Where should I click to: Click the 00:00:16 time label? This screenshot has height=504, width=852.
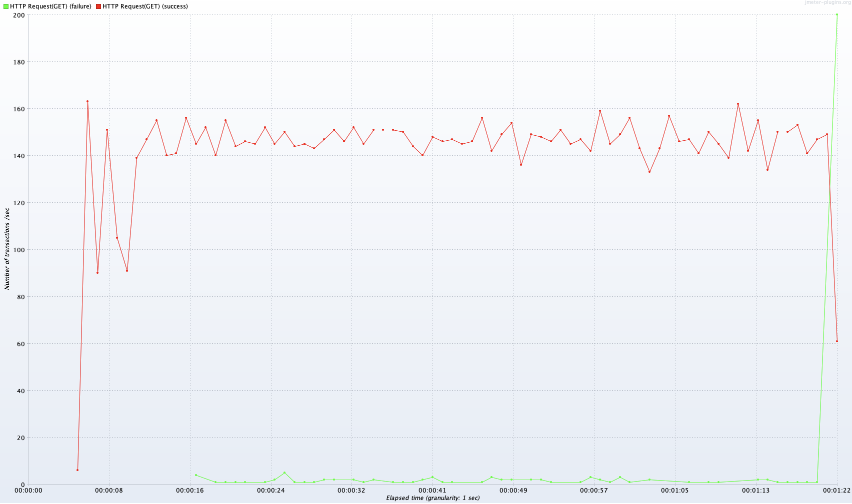pyautogui.click(x=190, y=491)
